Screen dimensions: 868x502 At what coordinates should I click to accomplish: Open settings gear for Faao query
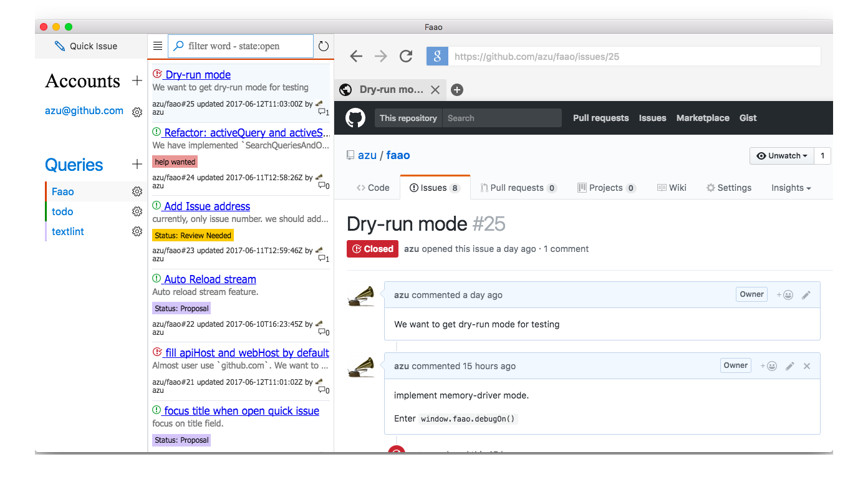tap(137, 191)
